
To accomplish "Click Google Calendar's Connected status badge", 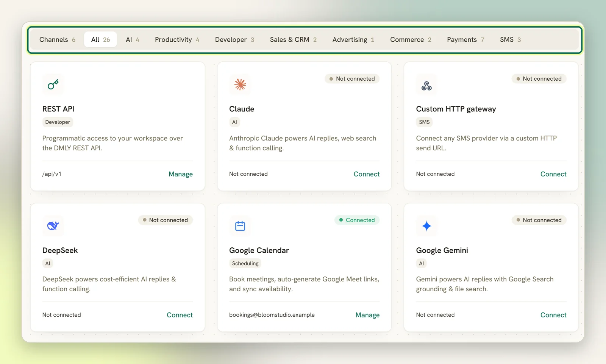I will (357, 220).
